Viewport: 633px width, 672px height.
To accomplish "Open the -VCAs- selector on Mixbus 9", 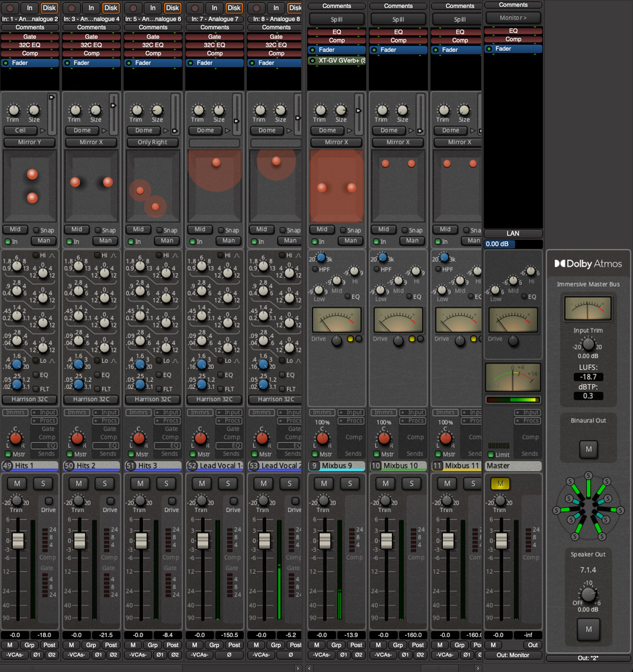I will click(321, 655).
